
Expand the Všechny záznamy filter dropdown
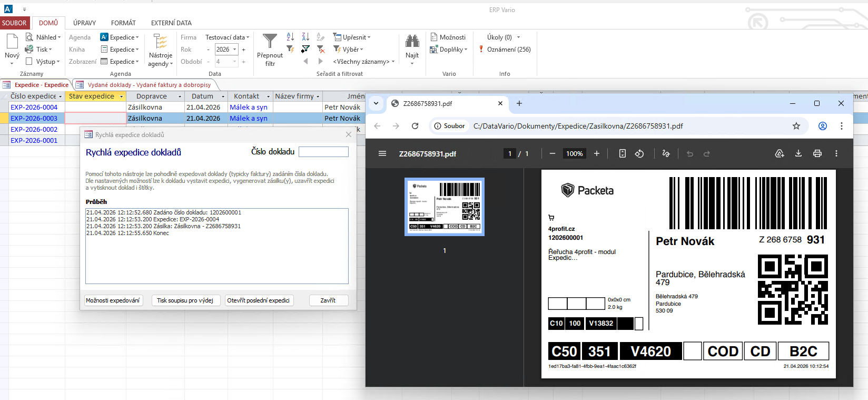pos(393,62)
